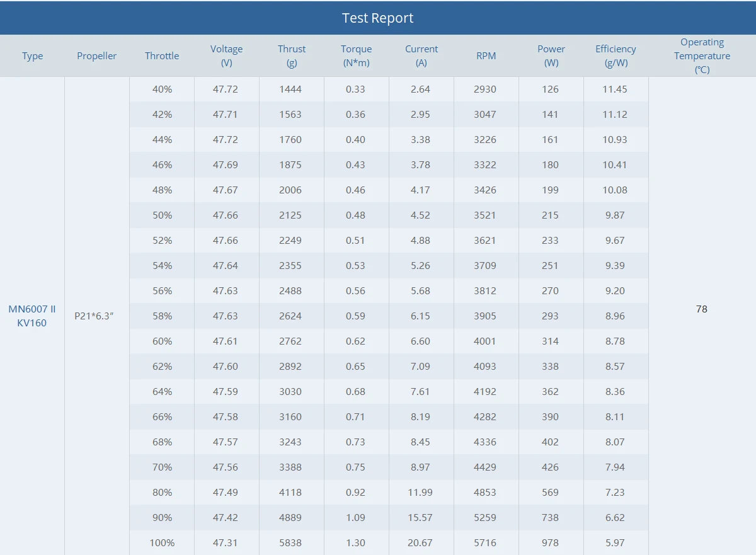The height and width of the screenshot is (555, 756).
Task: Click the operating temperature value 78
Action: pyautogui.click(x=702, y=309)
